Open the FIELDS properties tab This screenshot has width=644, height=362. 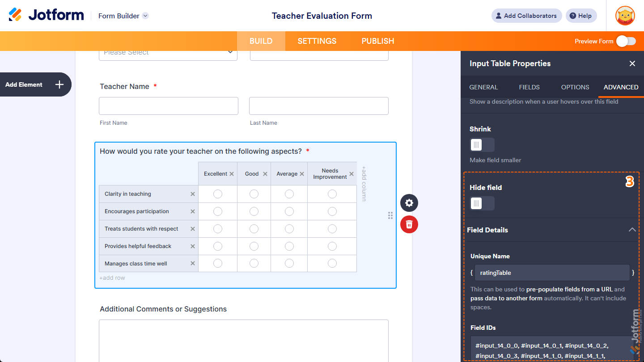[x=530, y=87]
